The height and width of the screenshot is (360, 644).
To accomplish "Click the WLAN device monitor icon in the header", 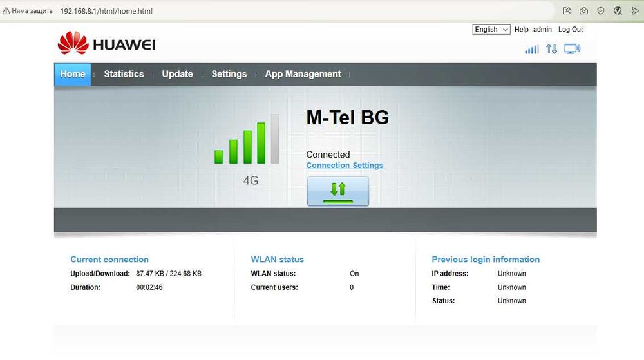I will coord(572,49).
